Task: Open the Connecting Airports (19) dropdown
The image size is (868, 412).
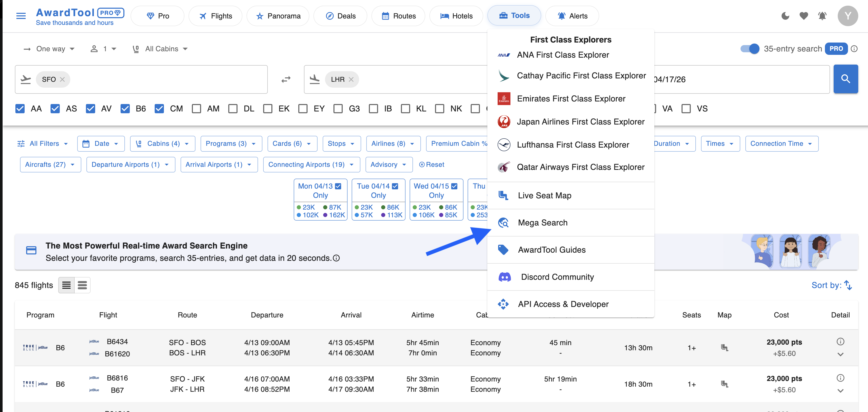Action: pos(311,164)
